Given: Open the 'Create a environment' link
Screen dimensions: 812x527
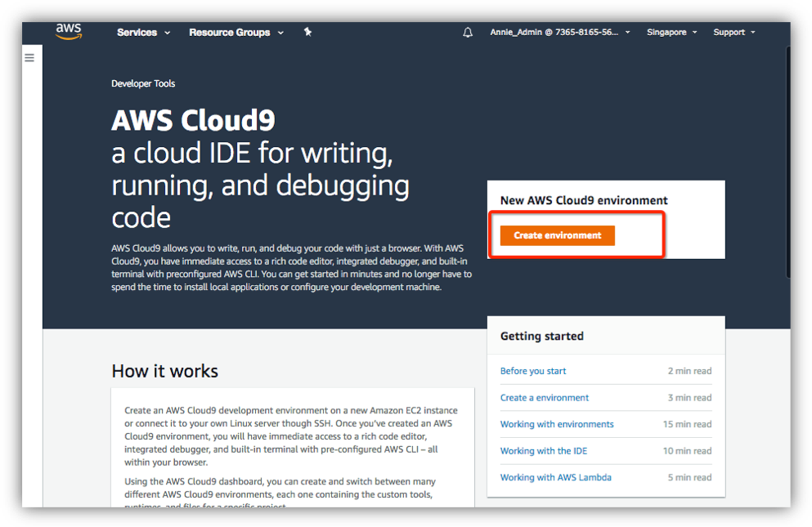Looking at the screenshot, I should [545, 398].
